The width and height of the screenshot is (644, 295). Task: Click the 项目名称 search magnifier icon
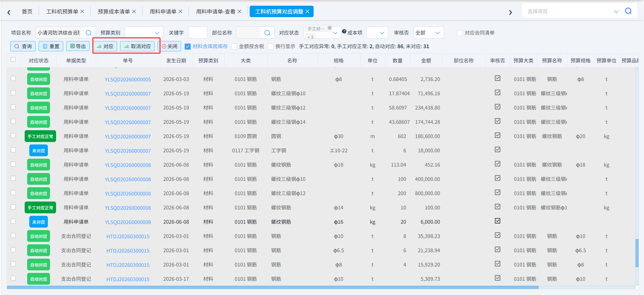[89, 33]
